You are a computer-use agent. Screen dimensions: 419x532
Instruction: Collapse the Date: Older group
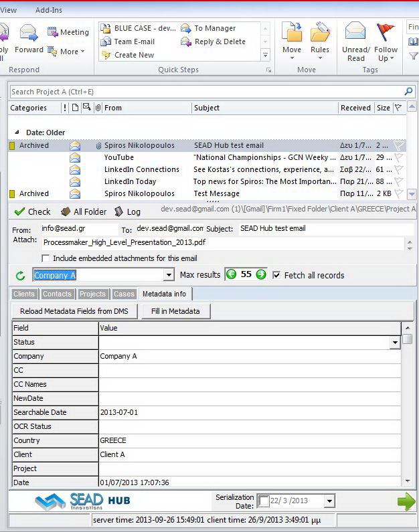coord(17,132)
